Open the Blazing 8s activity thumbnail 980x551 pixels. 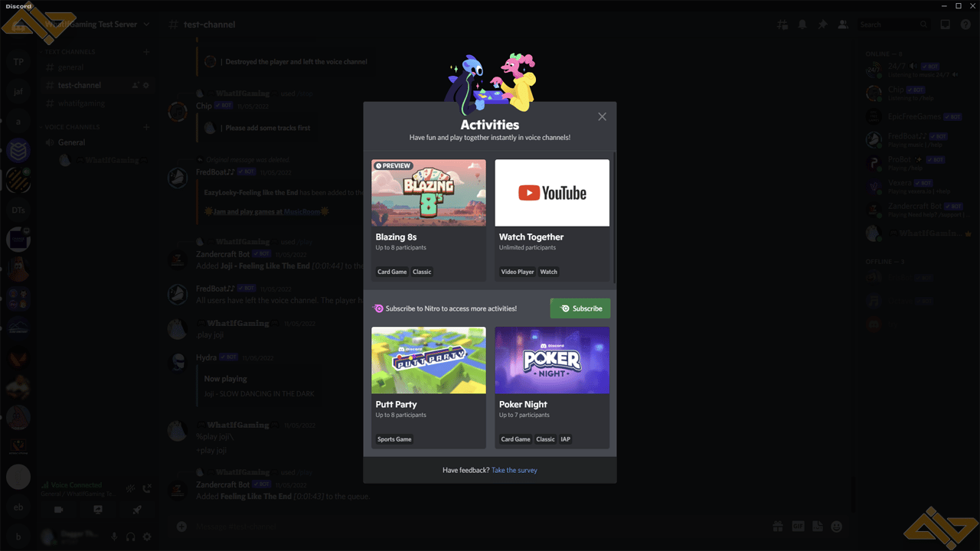(429, 193)
